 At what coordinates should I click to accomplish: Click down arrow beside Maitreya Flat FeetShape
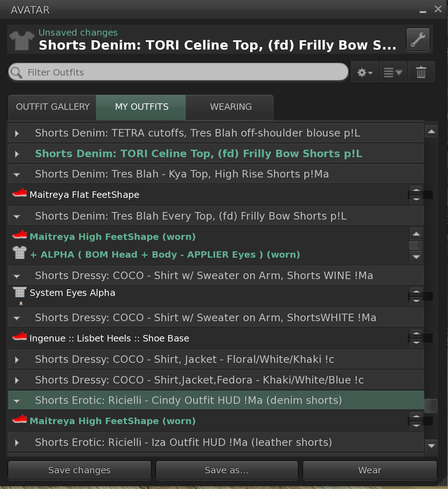click(416, 199)
